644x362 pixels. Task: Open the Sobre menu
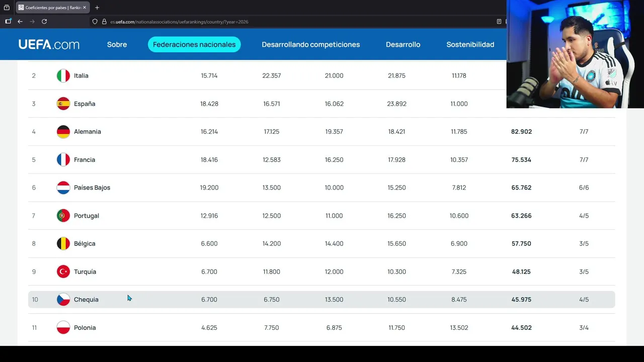click(x=117, y=44)
